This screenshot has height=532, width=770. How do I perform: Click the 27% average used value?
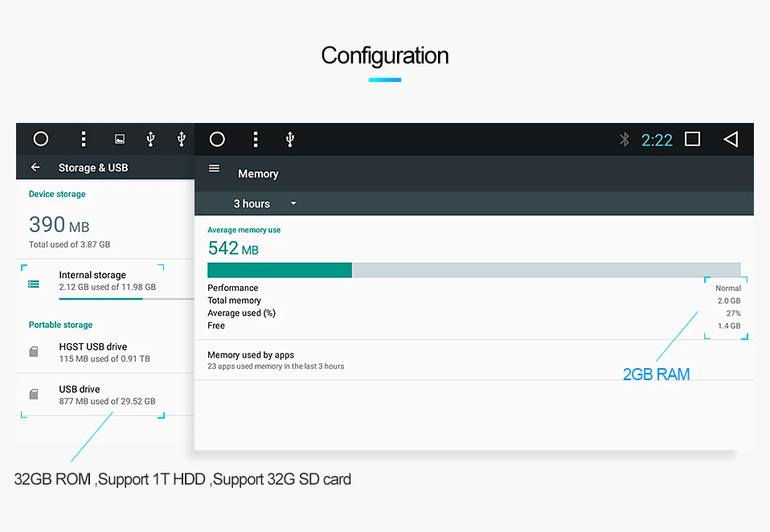733,313
